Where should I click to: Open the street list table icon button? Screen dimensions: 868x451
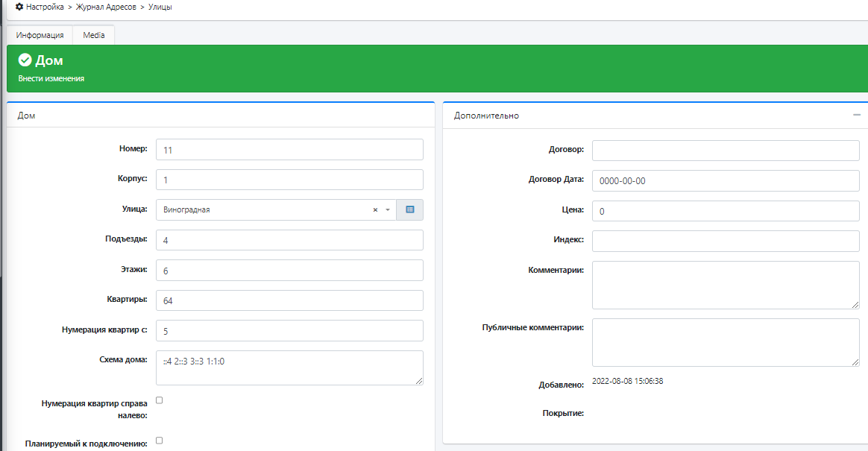pyautogui.click(x=409, y=209)
